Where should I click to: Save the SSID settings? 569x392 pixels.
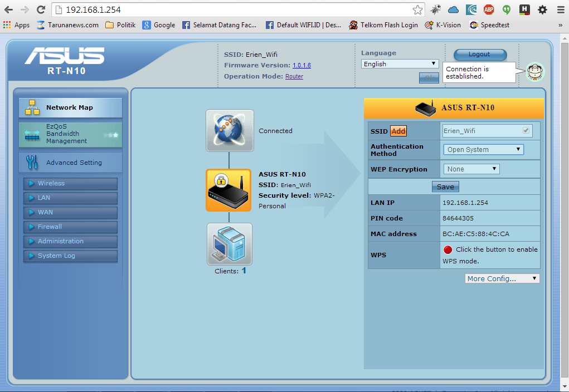445,187
